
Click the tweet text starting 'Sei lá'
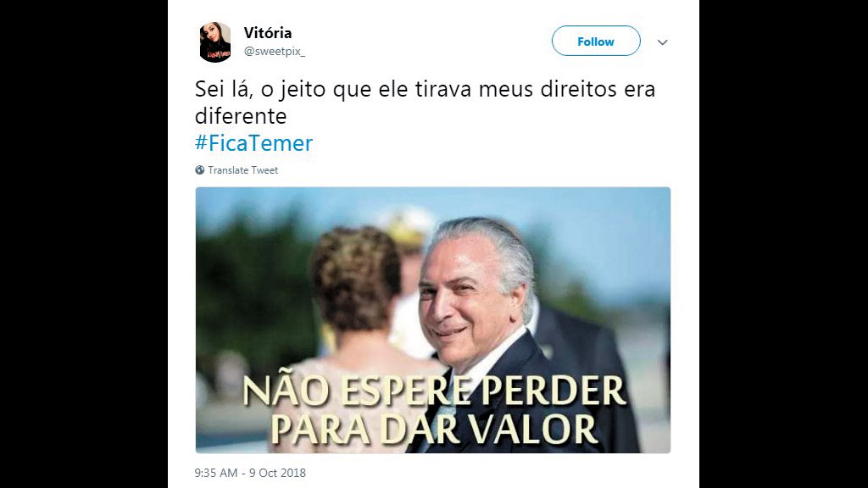pyautogui.click(x=426, y=103)
